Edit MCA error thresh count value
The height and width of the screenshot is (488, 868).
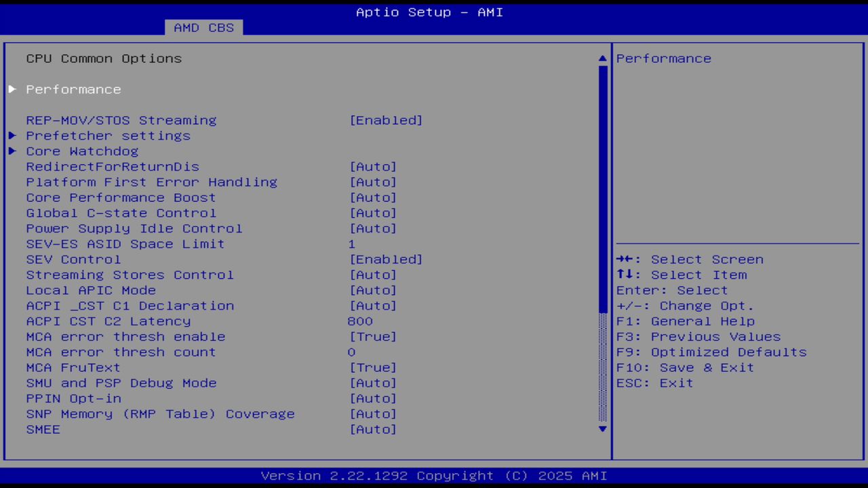[x=351, y=352]
